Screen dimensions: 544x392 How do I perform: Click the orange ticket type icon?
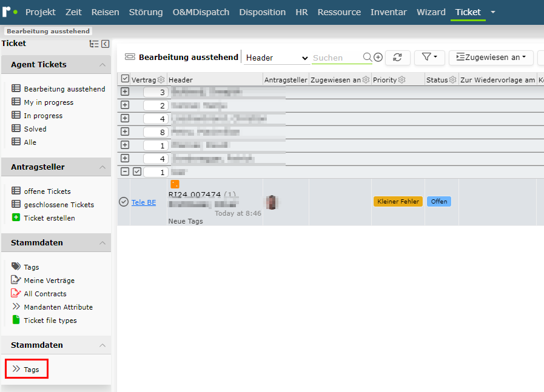175,184
